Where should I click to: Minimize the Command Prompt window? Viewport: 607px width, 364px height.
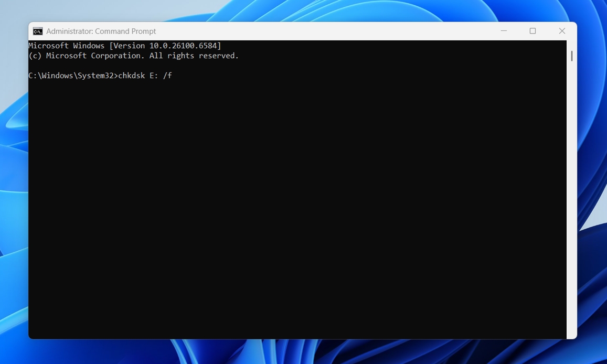[x=504, y=30]
